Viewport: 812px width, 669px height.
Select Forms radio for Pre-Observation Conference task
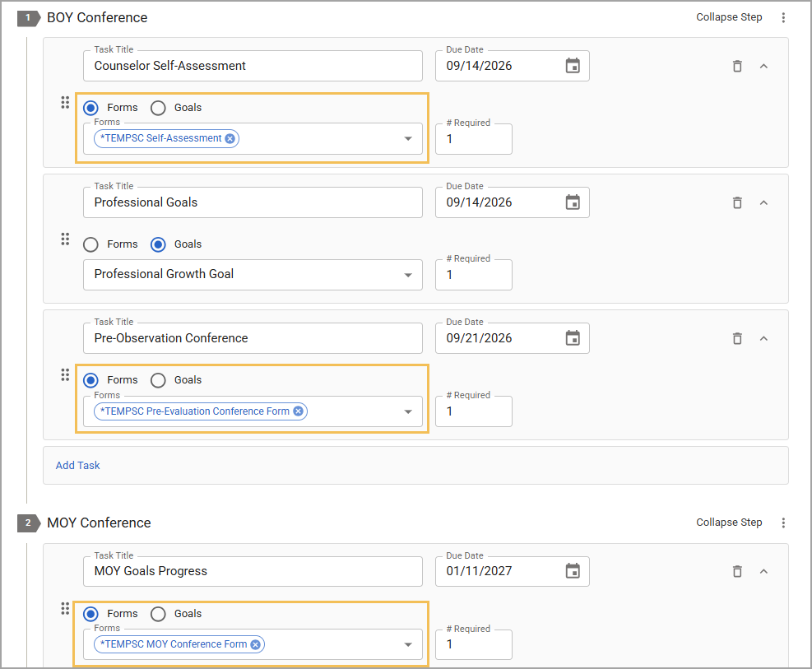click(90, 381)
